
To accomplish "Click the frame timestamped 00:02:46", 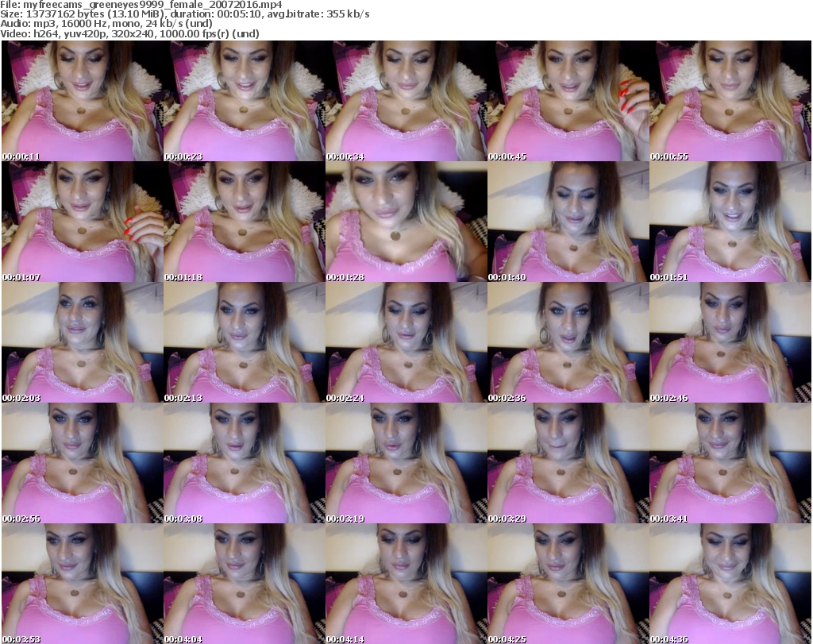I will [x=730, y=343].
